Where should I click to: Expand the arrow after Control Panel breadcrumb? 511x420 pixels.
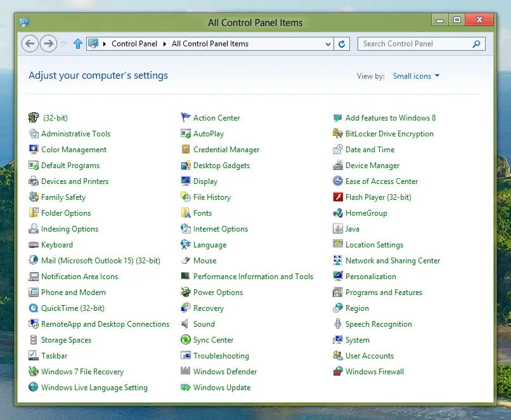point(165,44)
